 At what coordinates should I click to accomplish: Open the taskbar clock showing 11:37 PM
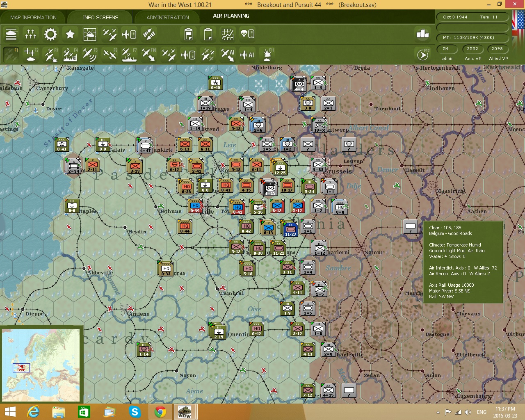tap(505, 412)
